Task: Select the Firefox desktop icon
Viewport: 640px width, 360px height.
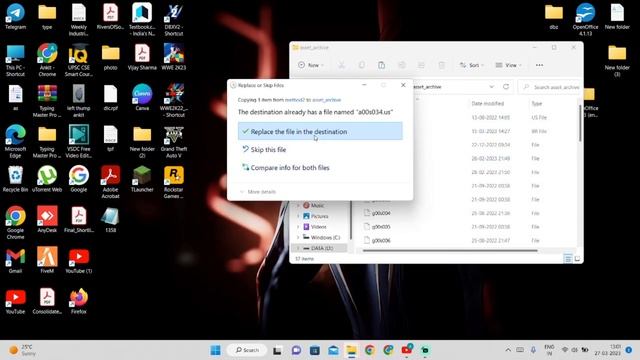Action: tap(79, 301)
